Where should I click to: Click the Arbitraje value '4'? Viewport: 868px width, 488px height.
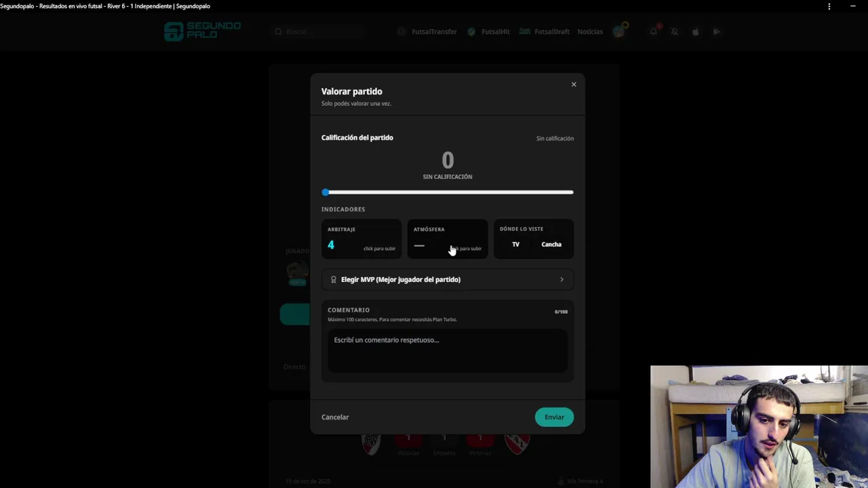(x=331, y=245)
